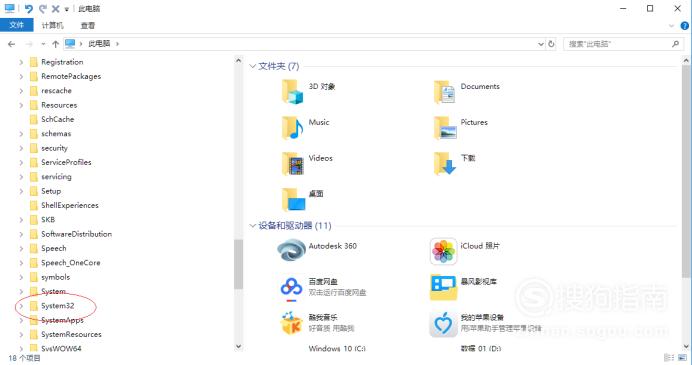
Task: Open the Music folder icon
Action: tap(293, 128)
